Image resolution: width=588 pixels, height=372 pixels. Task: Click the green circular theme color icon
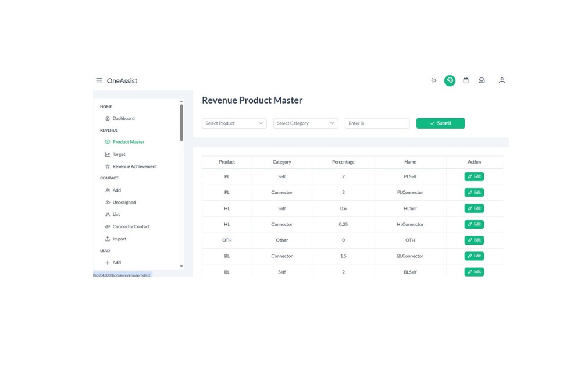[450, 80]
